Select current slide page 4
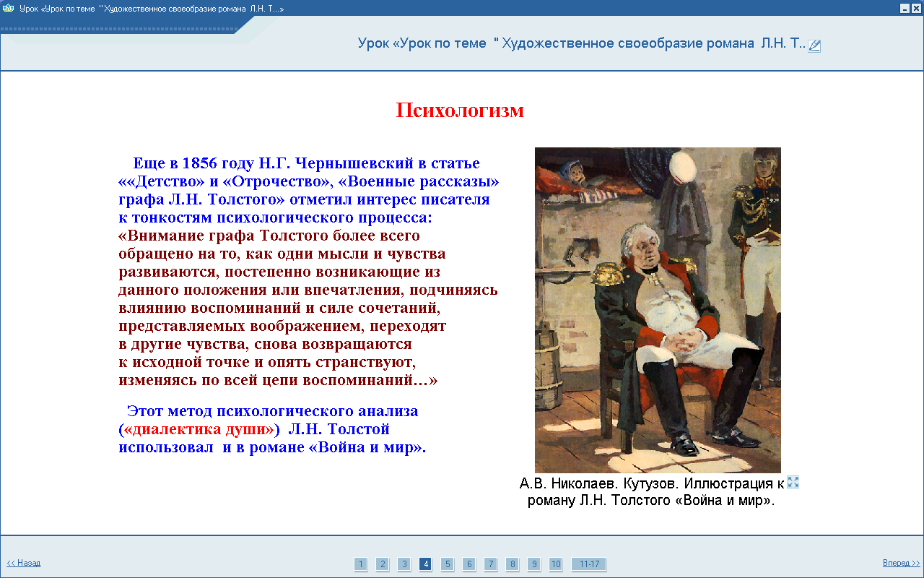924x578 pixels. (426, 564)
